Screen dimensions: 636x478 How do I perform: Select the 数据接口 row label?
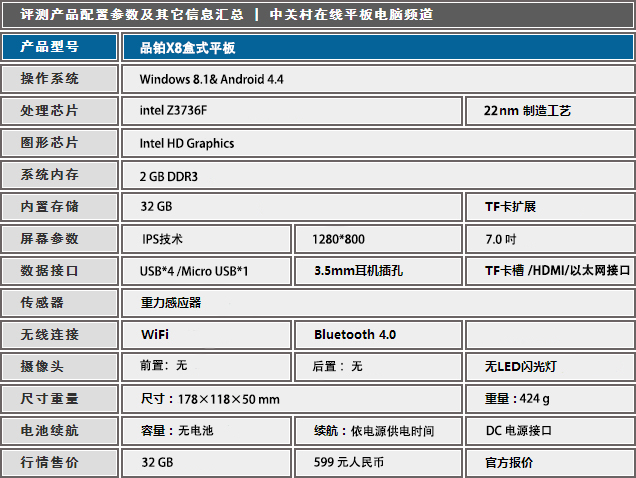pyautogui.click(x=60, y=271)
